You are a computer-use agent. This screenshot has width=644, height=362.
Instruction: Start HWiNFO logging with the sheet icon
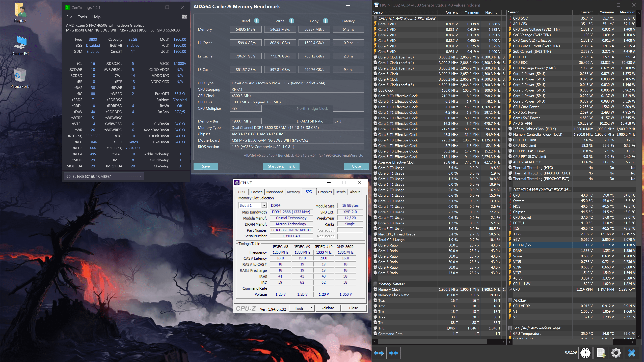tap(601, 353)
